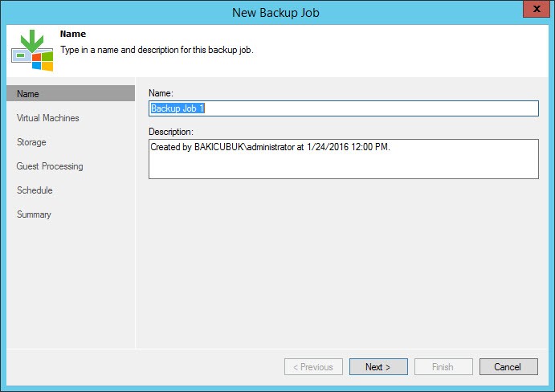Click the New Backup Job title bar
Viewport: 555px width, 392px height.
pyautogui.click(x=275, y=13)
